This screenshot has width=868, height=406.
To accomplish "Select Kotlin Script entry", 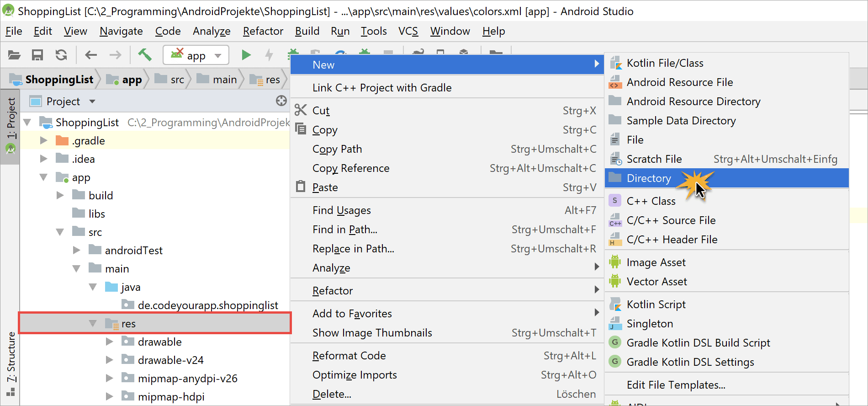I will point(727,304).
